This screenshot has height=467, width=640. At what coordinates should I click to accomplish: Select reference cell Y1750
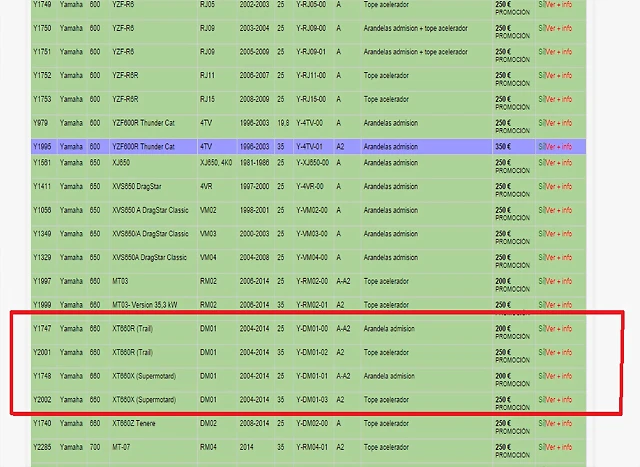coord(42,28)
